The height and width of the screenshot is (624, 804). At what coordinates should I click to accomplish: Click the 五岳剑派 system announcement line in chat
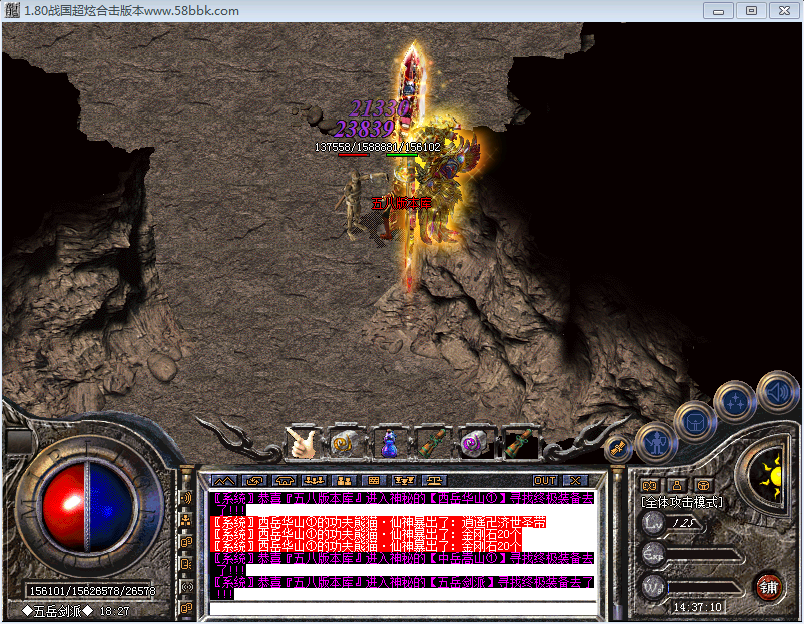click(403, 588)
